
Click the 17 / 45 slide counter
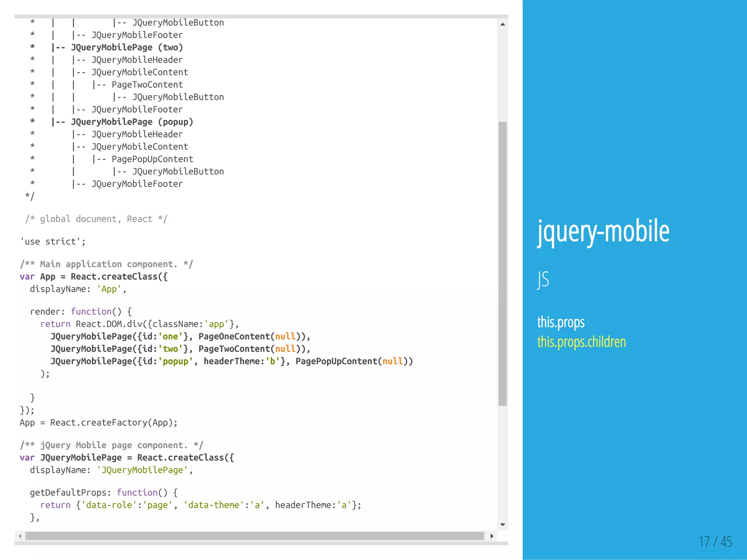click(x=715, y=542)
